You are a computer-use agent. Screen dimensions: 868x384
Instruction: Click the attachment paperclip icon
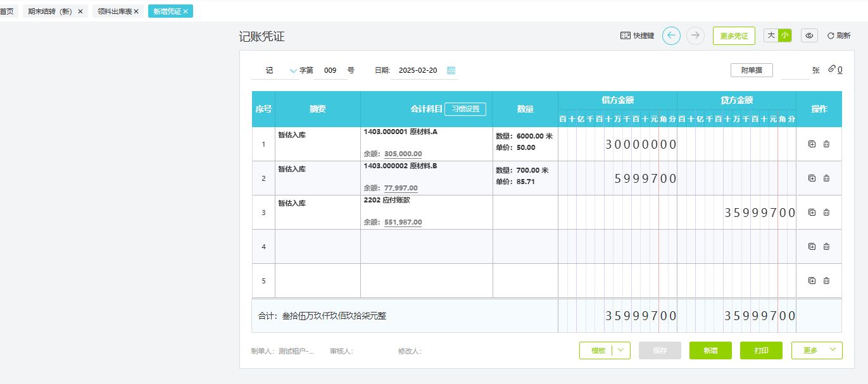pyautogui.click(x=832, y=70)
